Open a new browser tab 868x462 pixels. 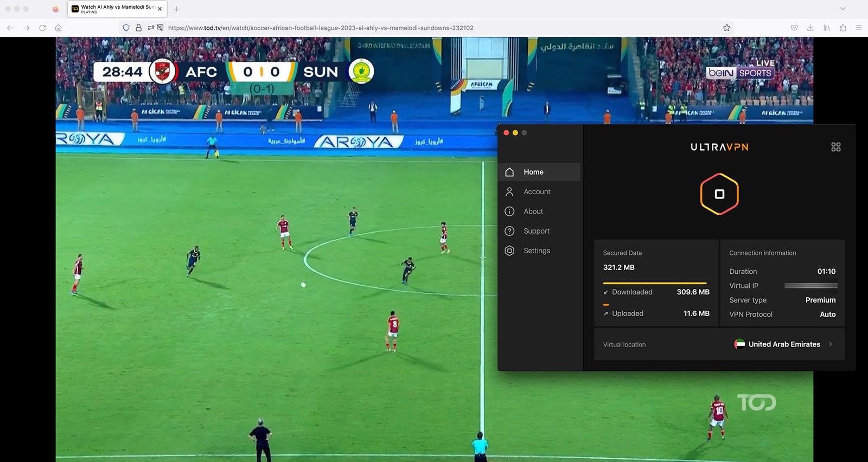[176, 9]
